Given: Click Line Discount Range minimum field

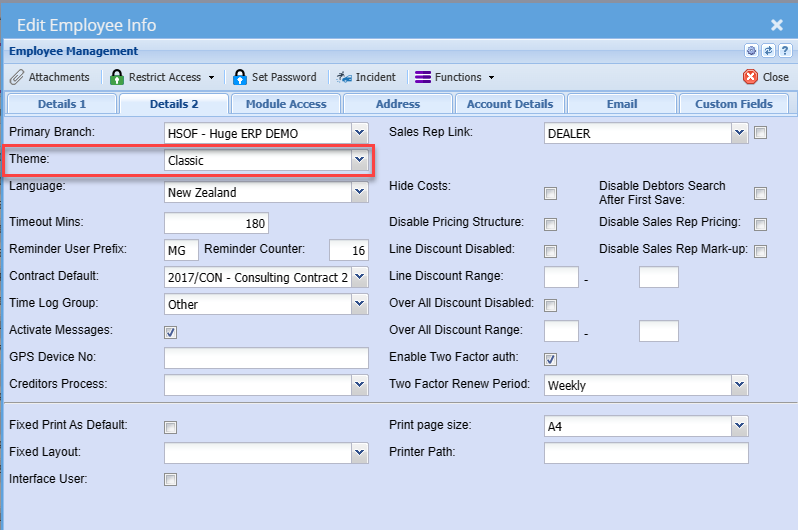Looking at the screenshot, I should coord(561,277).
